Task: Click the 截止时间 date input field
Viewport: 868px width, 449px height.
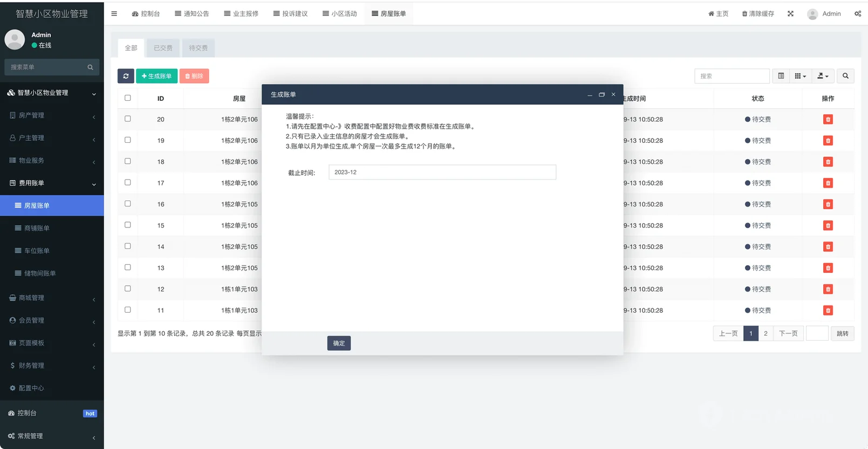Action: (442, 172)
